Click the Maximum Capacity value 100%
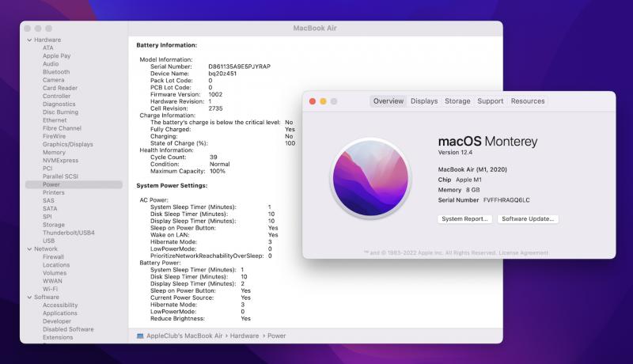The image size is (633, 364). (217, 171)
